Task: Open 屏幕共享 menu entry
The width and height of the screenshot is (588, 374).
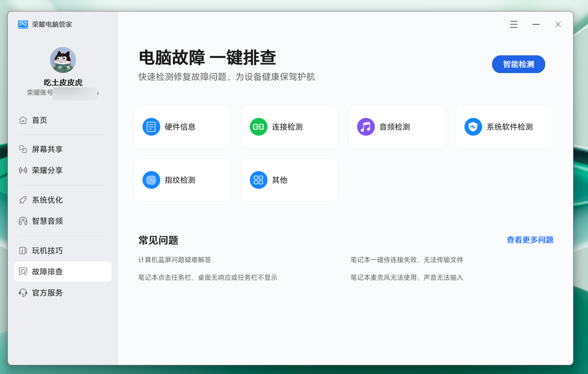Action: [47, 149]
